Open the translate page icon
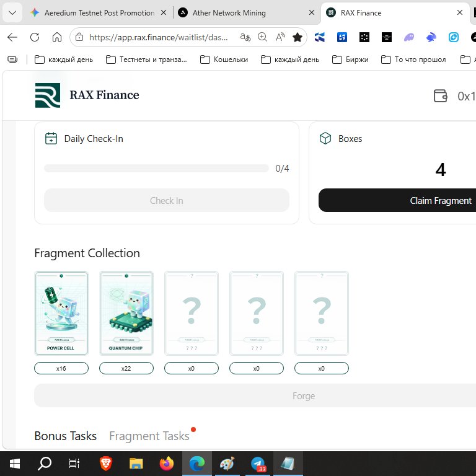 pos(245,37)
